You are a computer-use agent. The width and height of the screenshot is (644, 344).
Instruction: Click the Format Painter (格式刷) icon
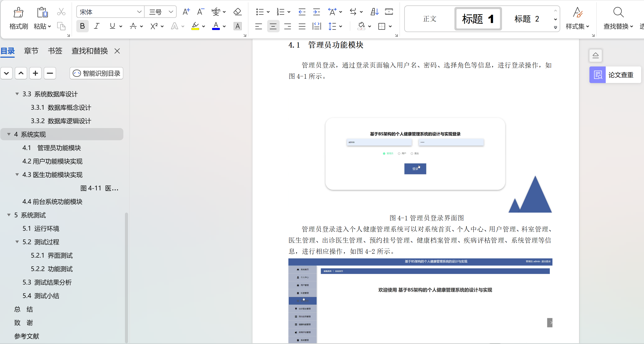(18, 12)
